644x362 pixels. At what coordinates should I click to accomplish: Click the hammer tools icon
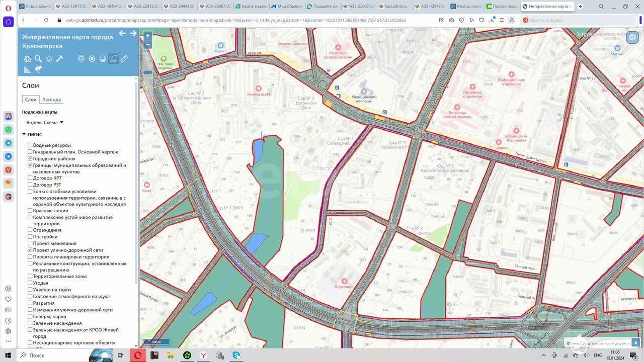[x=60, y=59]
